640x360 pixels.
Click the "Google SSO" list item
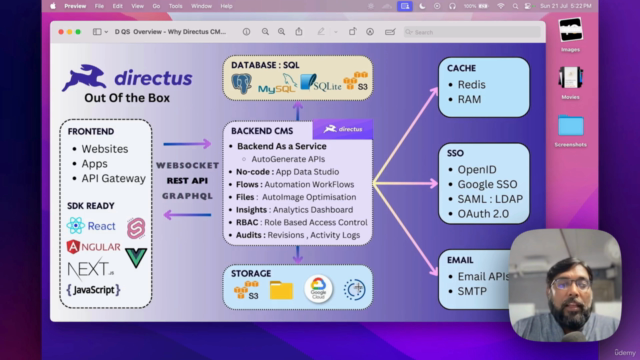[487, 184]
